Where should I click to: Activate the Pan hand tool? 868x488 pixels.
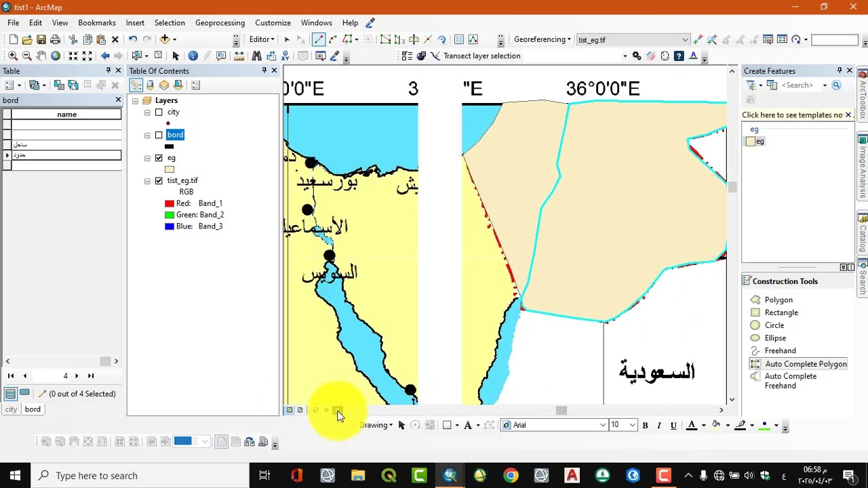41,56
